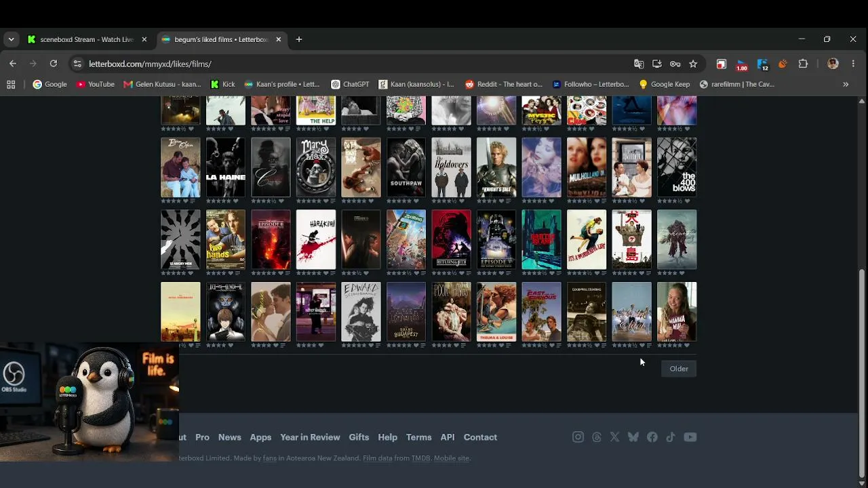
Task: Open the Mary and Max film poster
Action: [316, 167]
